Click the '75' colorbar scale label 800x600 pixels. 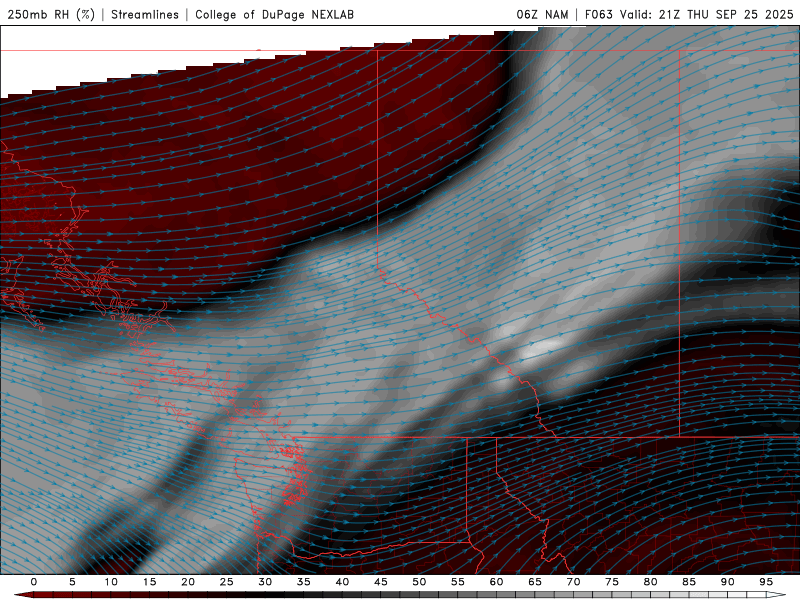612,582
